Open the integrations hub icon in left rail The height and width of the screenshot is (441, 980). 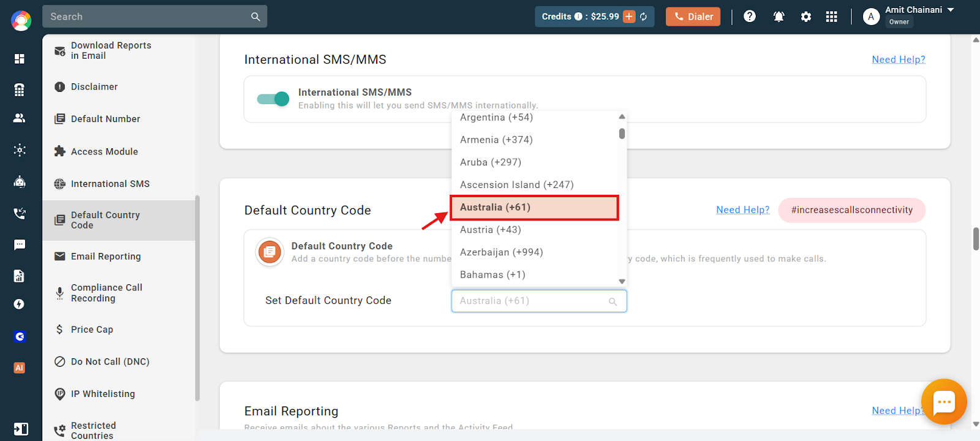point(20,150)
